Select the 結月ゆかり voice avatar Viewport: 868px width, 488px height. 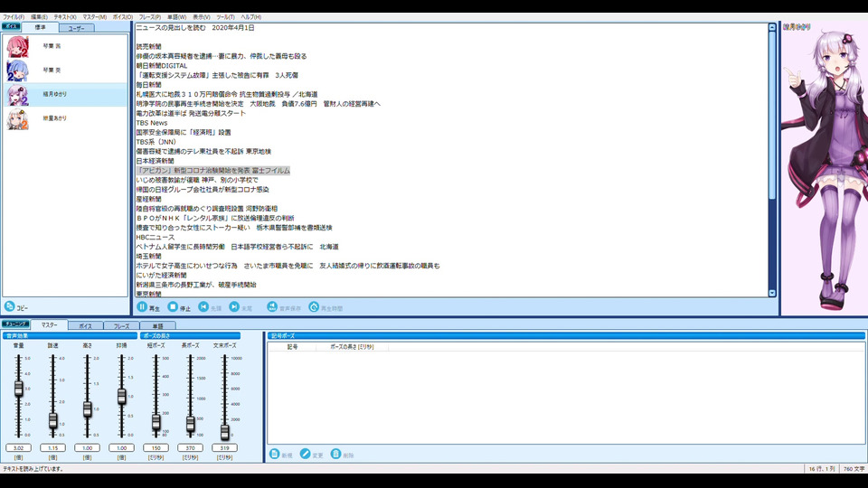point(17,95)
